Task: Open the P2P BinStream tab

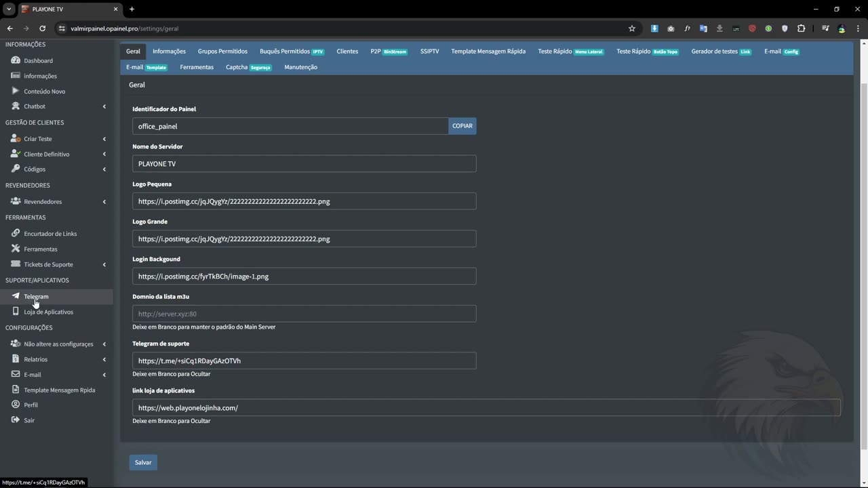Action: pos(389,52)
